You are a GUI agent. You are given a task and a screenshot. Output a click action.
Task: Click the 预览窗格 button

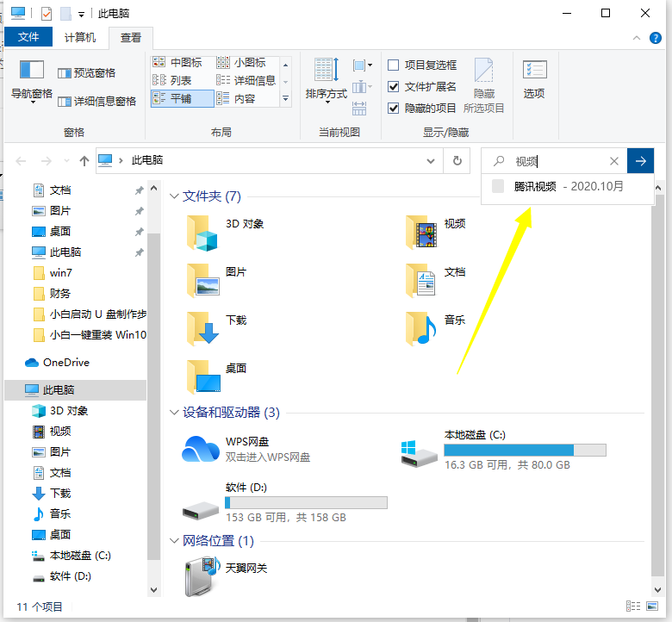click(x=86, y=73)
